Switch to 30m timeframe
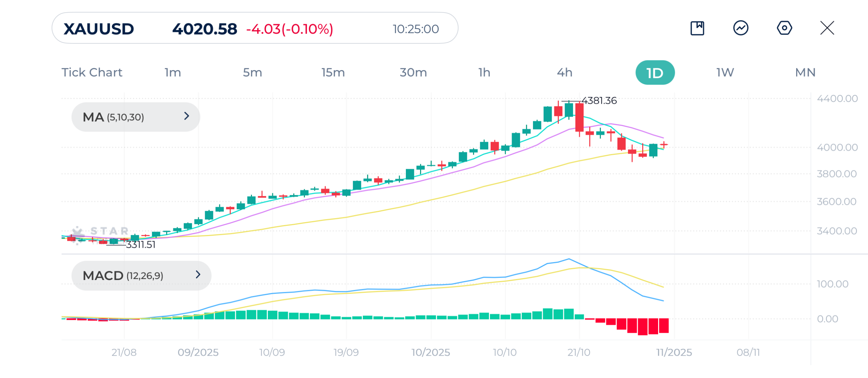Viewport: 868px width, 378px height. (x=413, y=73)
